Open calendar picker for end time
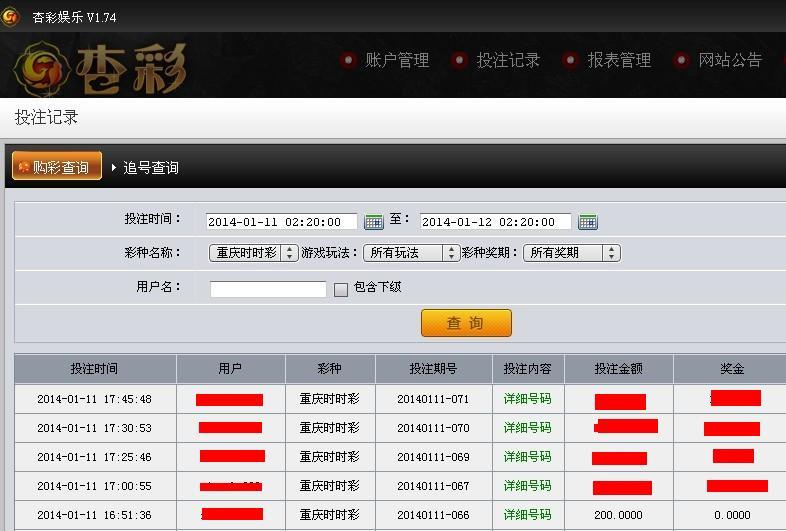The width and height of the screenshot is (786, 531). 587,221
